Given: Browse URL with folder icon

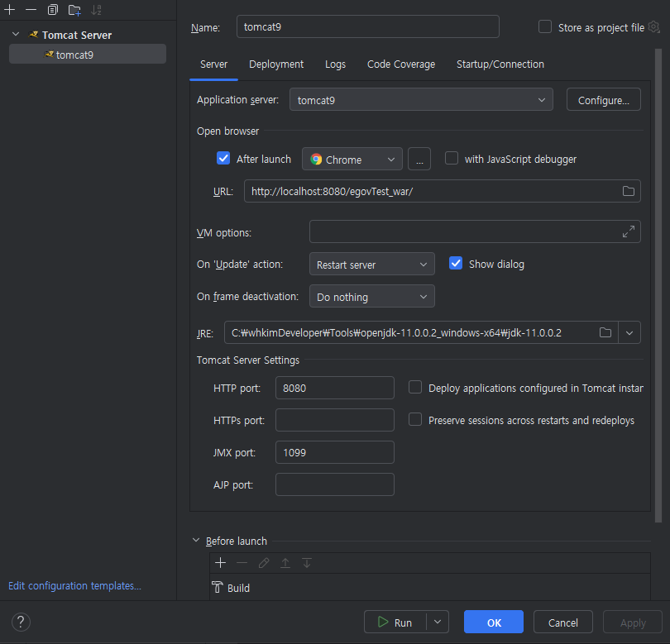Looking at the screenshot, I should coord(628,191).
